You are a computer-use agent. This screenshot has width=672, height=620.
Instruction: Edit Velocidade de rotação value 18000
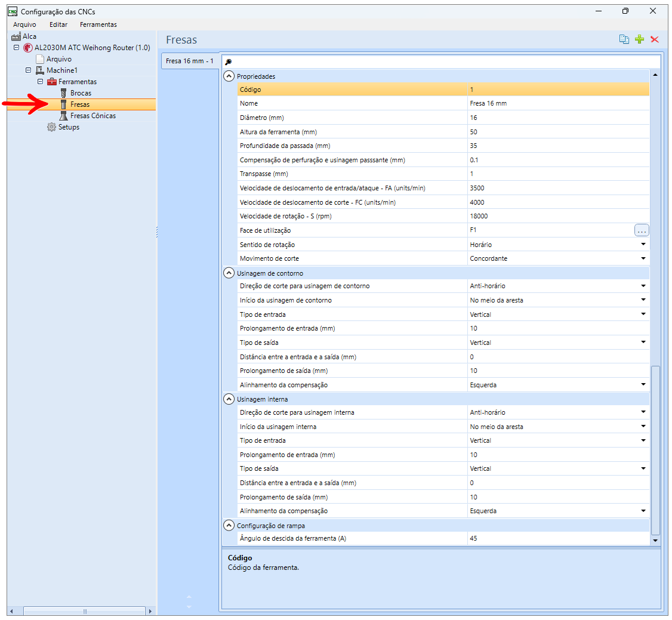coord(558,216)
